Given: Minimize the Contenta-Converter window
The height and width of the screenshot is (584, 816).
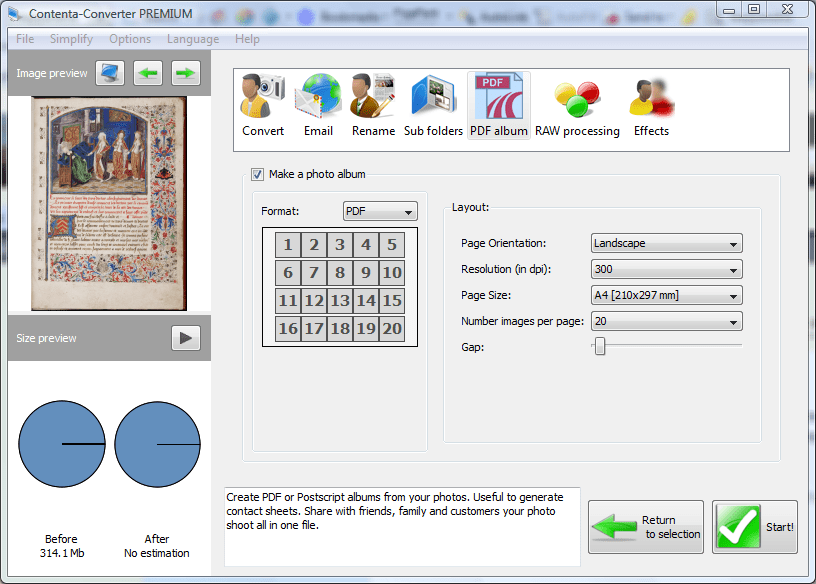Looking at the screenshot, I should point(729,9).
